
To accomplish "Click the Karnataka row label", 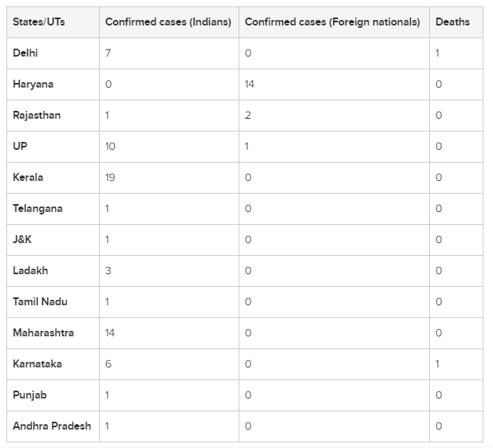I will point(37,364).
